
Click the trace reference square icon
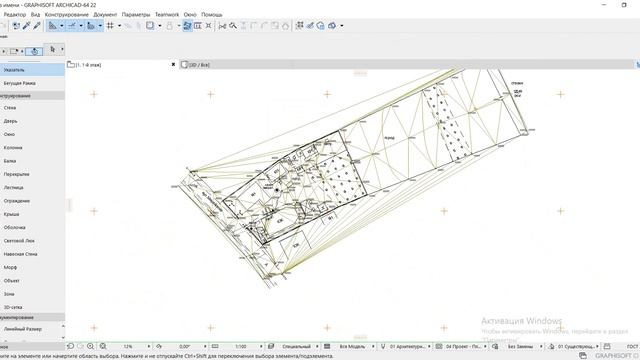(x=150, y=26)
